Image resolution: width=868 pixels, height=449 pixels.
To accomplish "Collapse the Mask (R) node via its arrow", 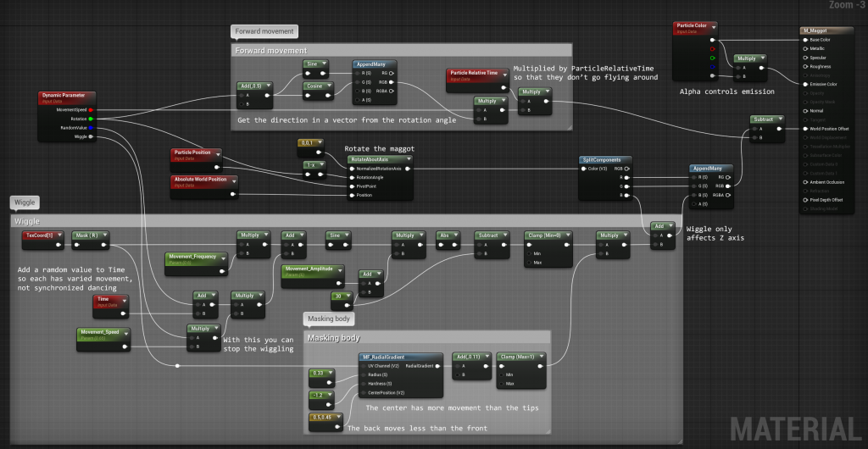I will click(x=104, y=235).
